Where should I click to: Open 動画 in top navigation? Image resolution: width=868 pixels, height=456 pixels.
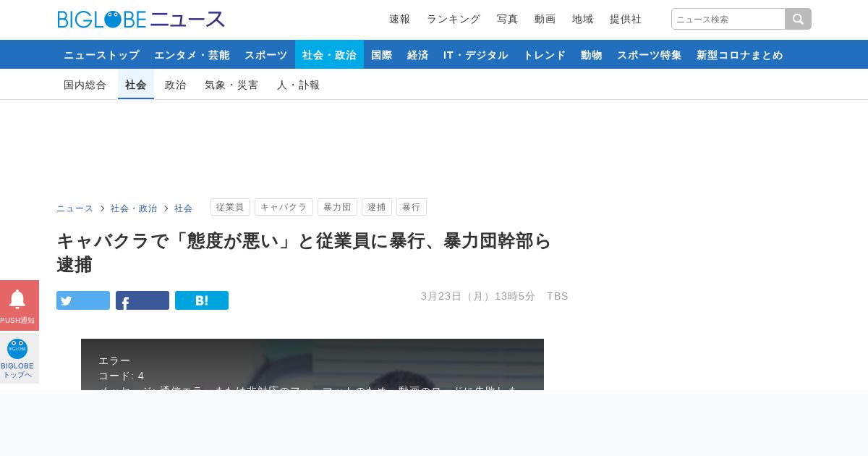pos(545,20)
